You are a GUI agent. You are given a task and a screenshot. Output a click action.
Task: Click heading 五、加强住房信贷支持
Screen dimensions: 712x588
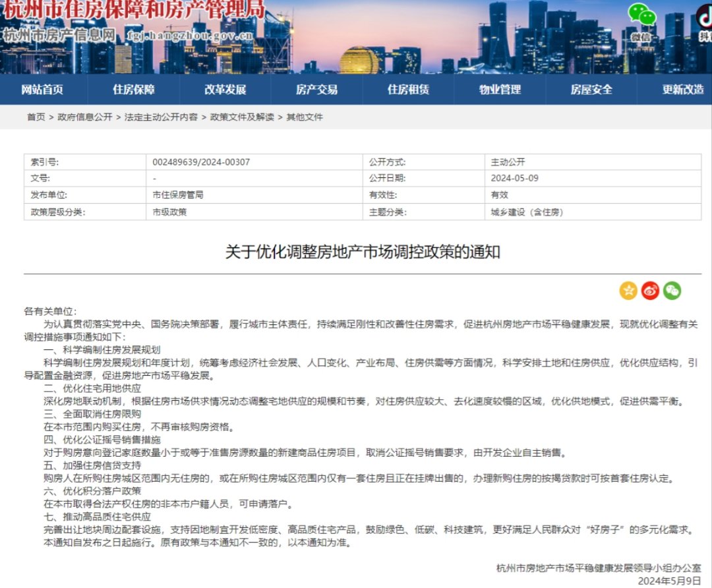(93, 465)
